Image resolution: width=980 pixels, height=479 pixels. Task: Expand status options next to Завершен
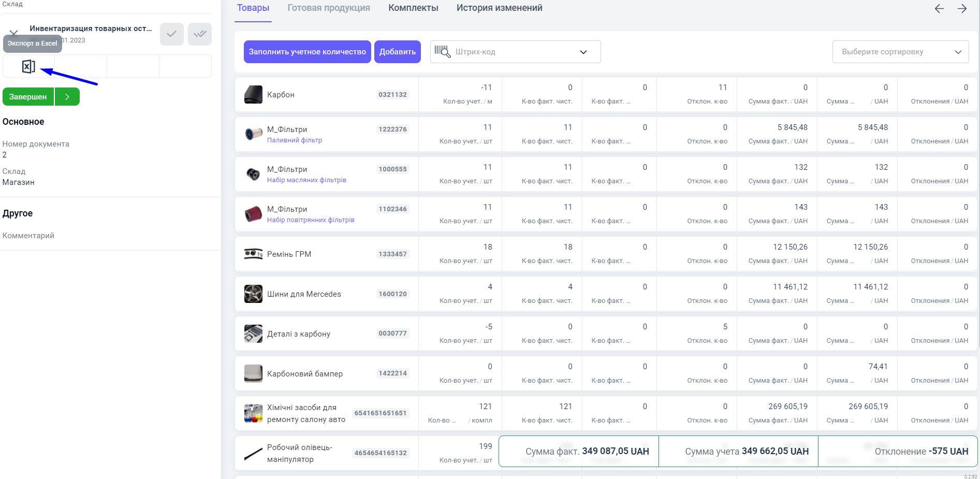(x=67, y=97)
